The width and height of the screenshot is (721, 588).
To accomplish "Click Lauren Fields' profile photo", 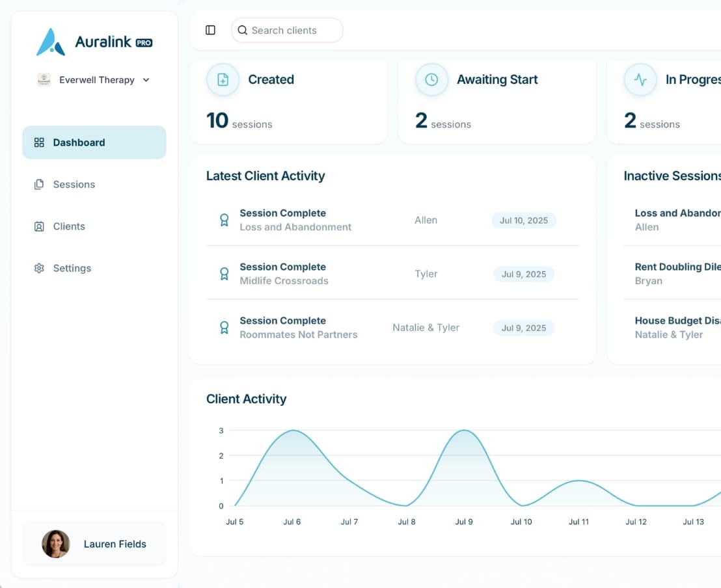I will click(57, 544).
